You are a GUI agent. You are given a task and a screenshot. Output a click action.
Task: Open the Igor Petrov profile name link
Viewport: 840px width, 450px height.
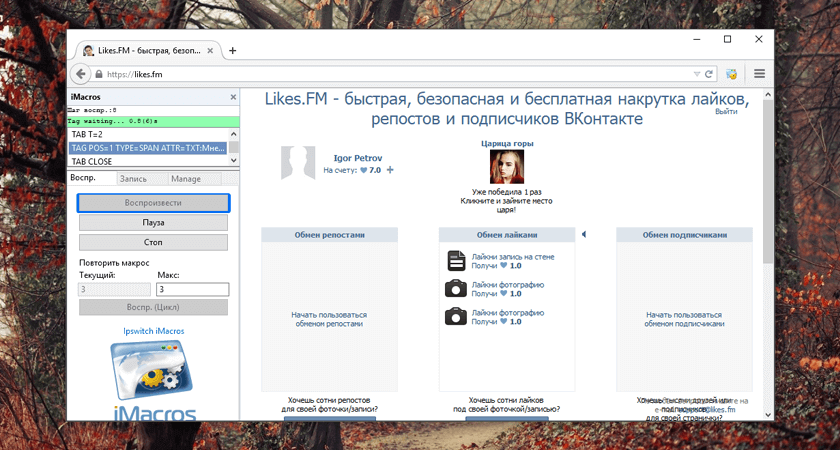coord(358,158)
